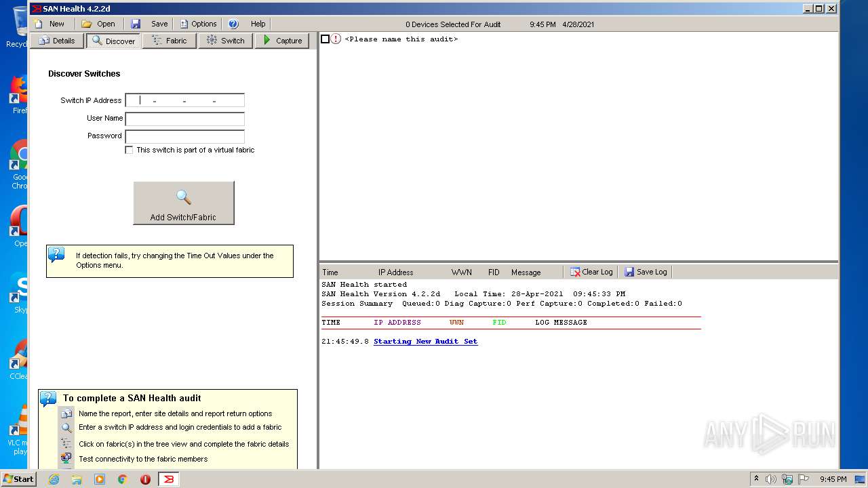Click the blue help question icon
The image size is (868, 488).
tap(234, 24)
